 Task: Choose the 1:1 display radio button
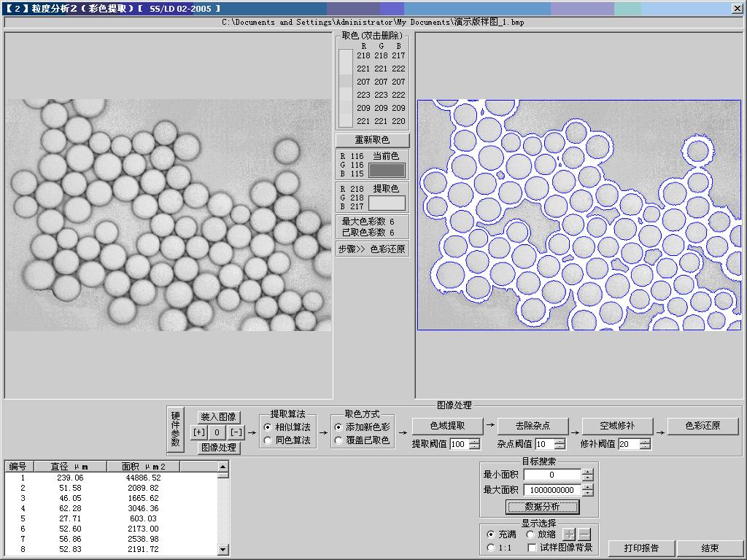click(491, 548)
